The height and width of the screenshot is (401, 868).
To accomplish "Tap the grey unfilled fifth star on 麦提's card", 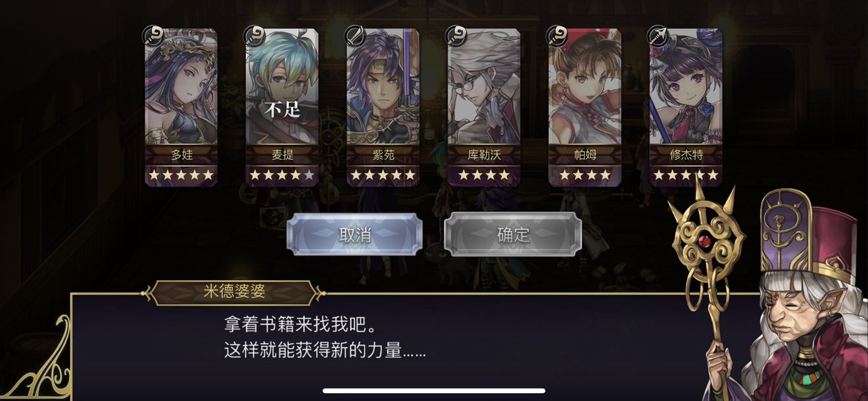I will [309, 175].
